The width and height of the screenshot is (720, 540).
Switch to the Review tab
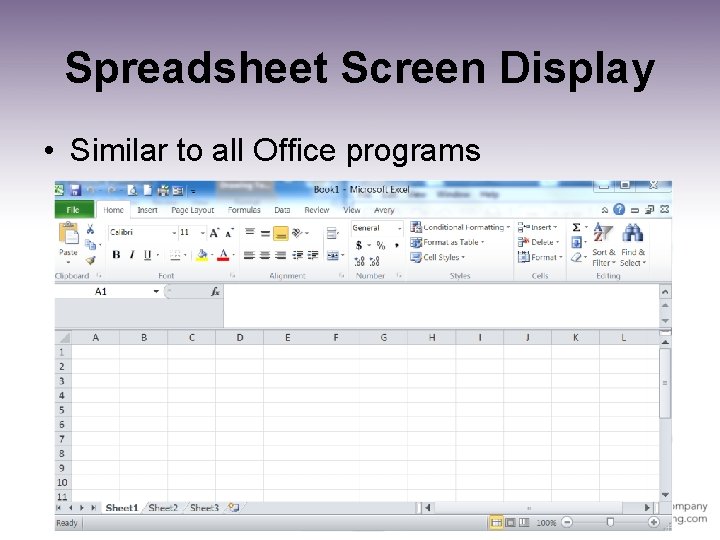[317, 210]
